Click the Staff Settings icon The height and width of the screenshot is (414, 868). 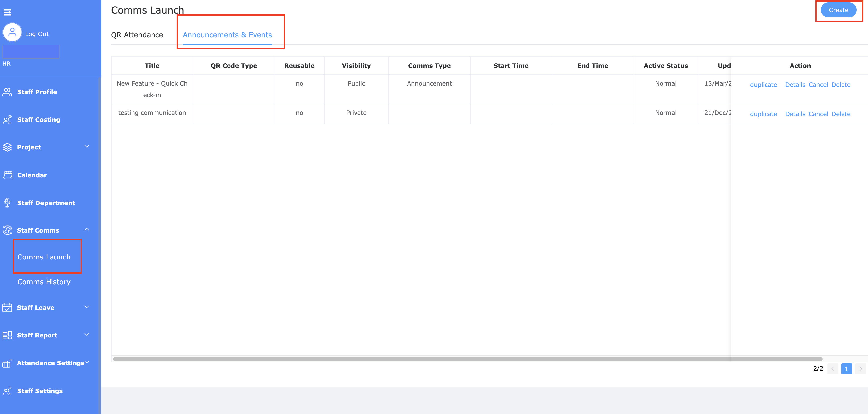(7, 391)
